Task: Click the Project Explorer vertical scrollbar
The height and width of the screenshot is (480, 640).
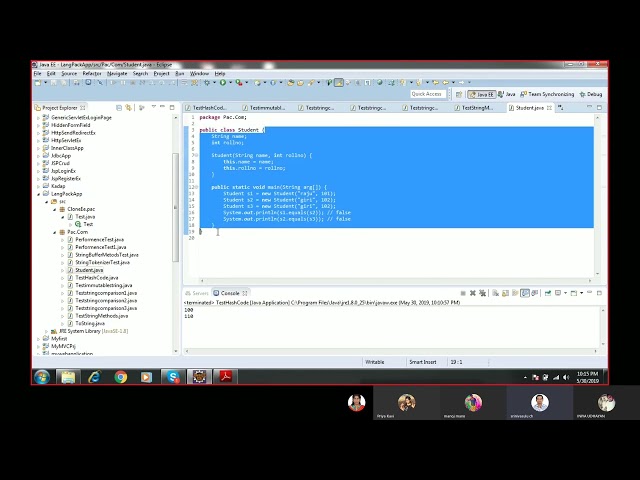Action: (x=176, y=207)
